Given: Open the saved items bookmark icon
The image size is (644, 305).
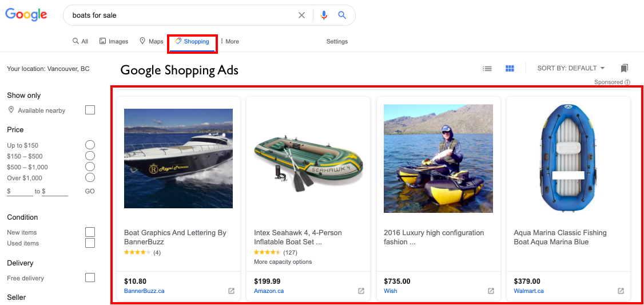Looking at the screenshot, I should pyautogui.click(x=624, y=68).
